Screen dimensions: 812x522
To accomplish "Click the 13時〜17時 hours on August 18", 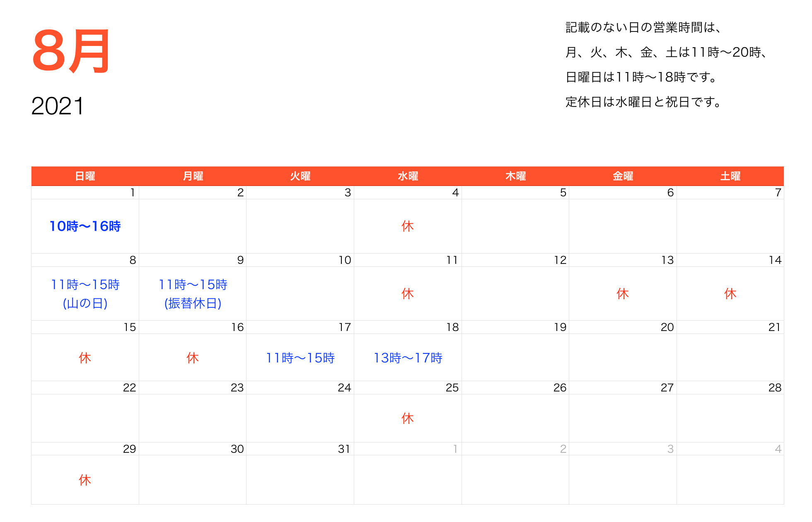I will tap(407, 357).
